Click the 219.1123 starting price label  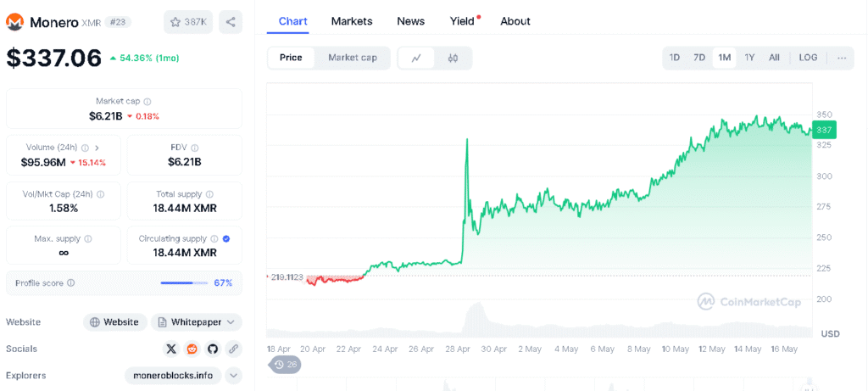coord(287,276)
